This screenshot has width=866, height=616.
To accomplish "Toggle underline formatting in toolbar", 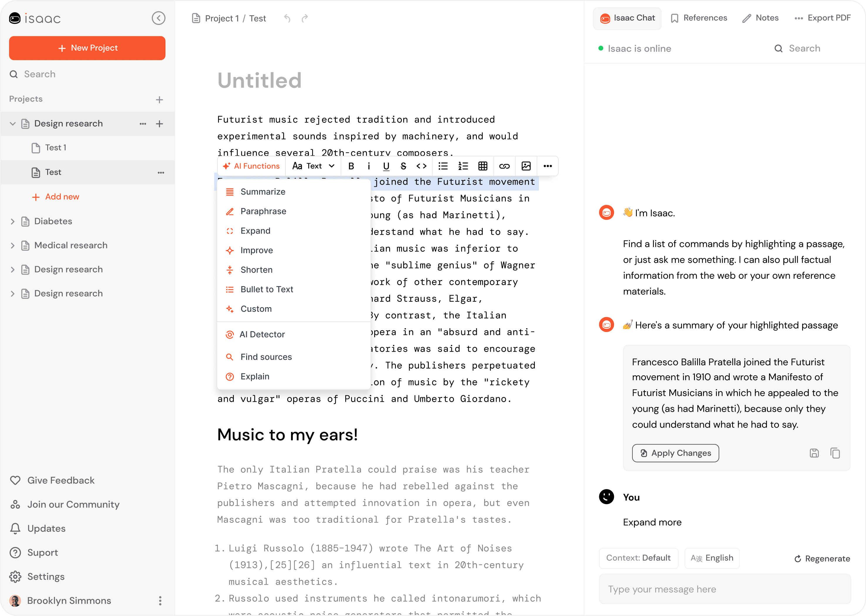I will coord(386,166).
